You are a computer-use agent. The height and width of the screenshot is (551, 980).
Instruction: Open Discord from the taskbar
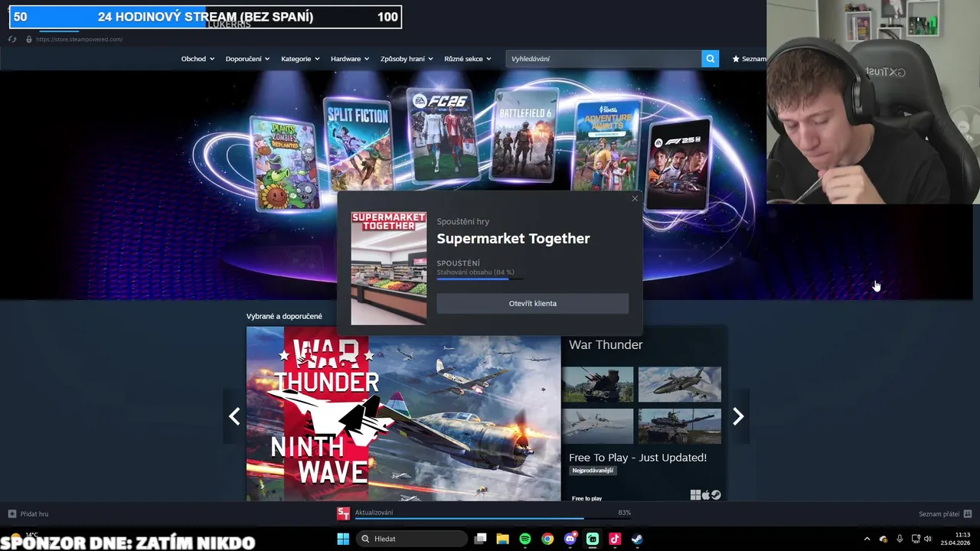570,539
